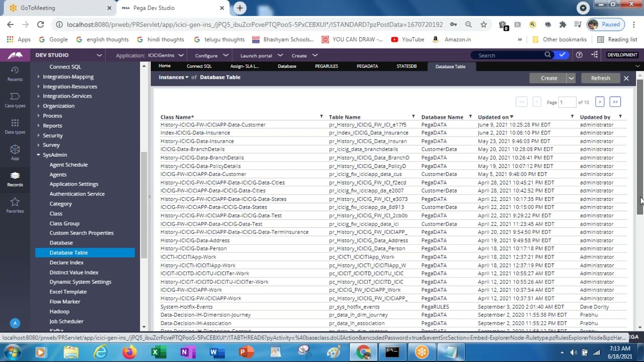Click the search magnifier in Dev Studio
The width and height of the screenshot is (644, 362).
pos(548,55)
